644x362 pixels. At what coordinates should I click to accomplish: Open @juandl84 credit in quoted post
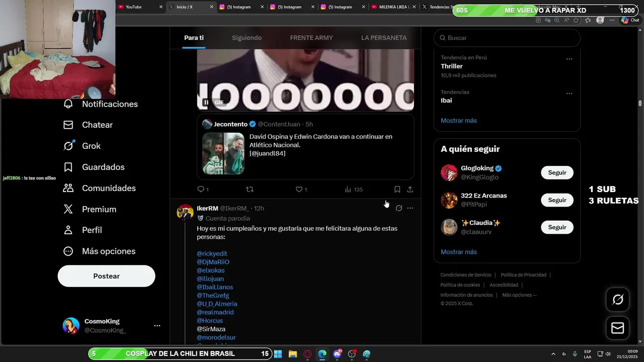pos(268,153)
